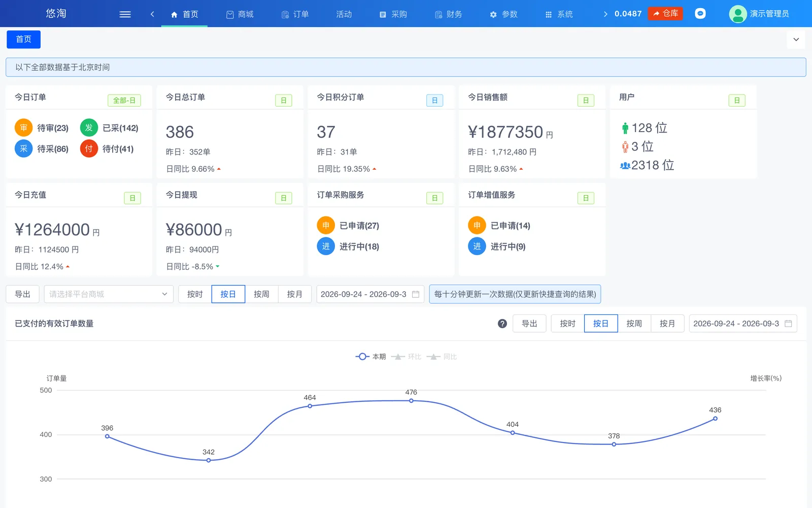Image resolution: width=812 pixels, height=508 pixels.
Task: Open the 日 tag on 今日销售额 card
Action: pyautogui.click(x=586, y=101)
